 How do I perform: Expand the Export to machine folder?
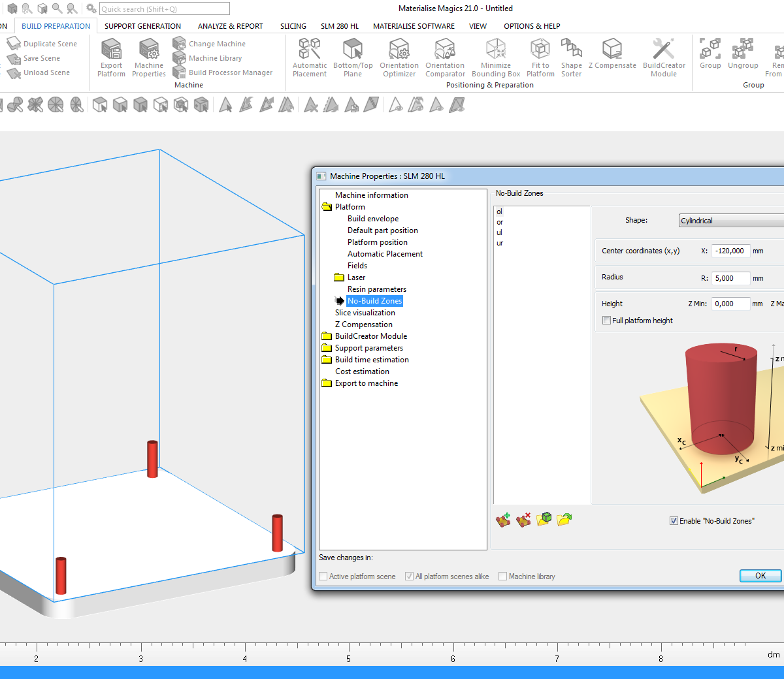pos(327,383)
